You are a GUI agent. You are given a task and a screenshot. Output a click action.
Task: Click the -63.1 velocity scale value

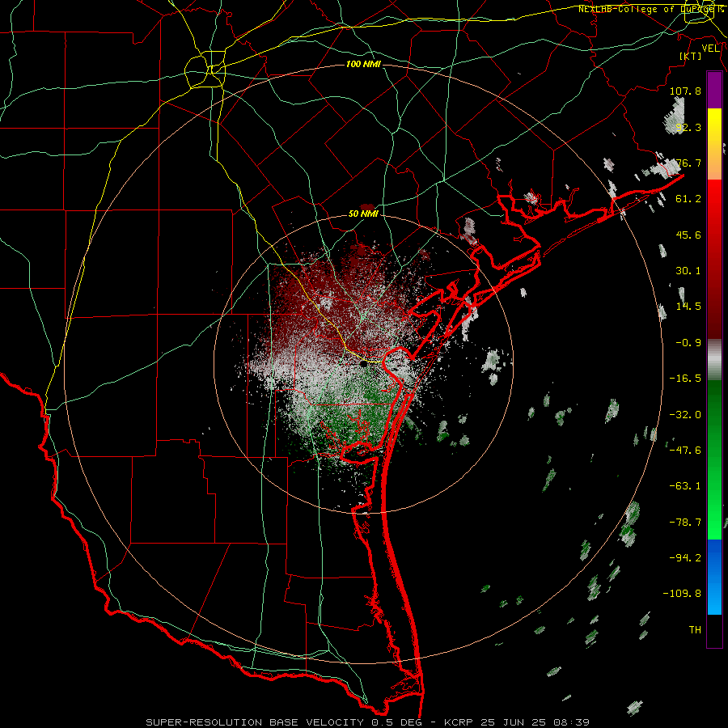(685, 486)
